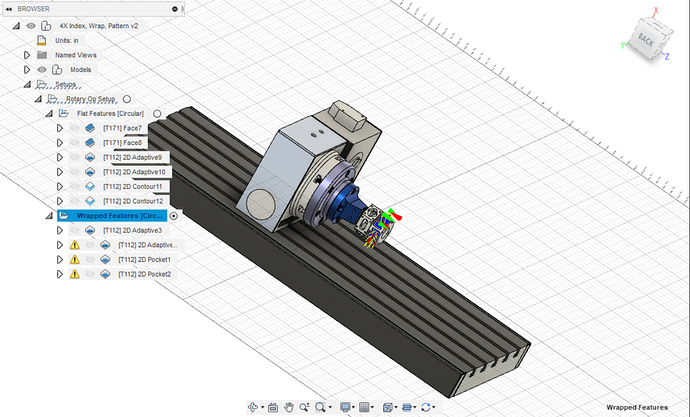
Task: Select the Units: in entry
Action: [x=67, y=40]
